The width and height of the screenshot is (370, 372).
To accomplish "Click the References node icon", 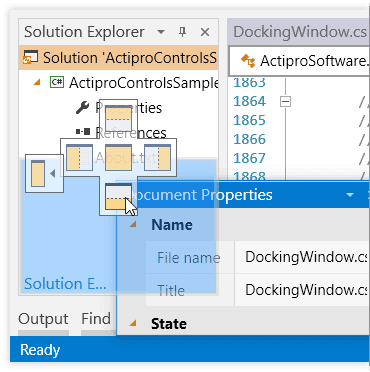I will click(83, 132).
